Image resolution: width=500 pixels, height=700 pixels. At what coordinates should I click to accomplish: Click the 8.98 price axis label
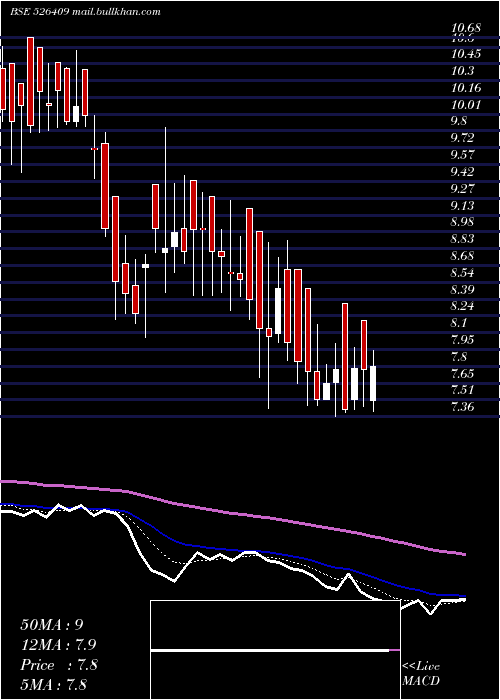click(462, 222)
